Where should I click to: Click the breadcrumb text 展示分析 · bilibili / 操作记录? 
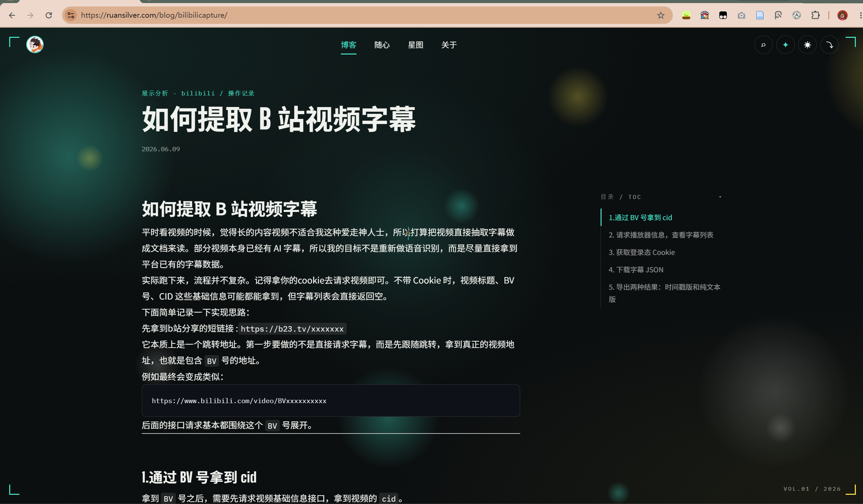pyautogui.click(x=198, y=93)
